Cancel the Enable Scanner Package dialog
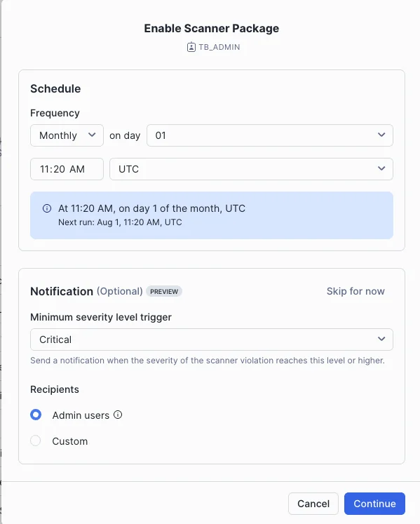Screen dimensions: 420x524 point(313,504)
